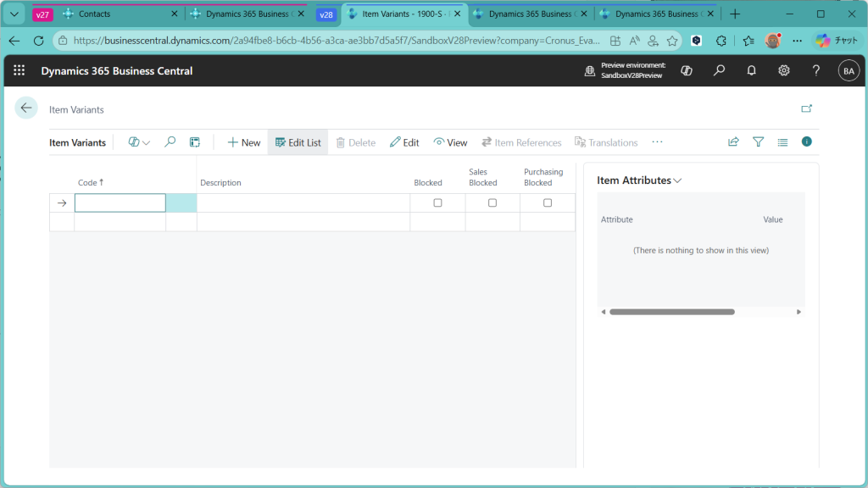
Task: Open the filter pane funnel icon
Action: [x=758, y=142]
